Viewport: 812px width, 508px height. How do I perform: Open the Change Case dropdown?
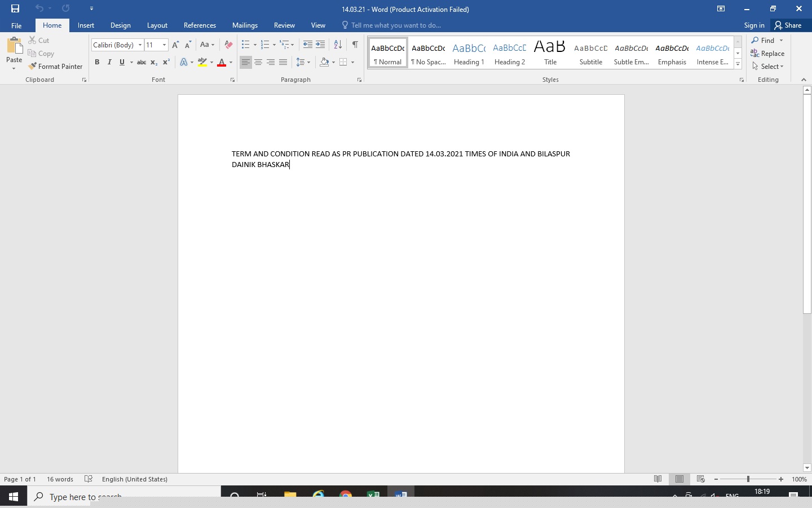click(x=207, y=45)
